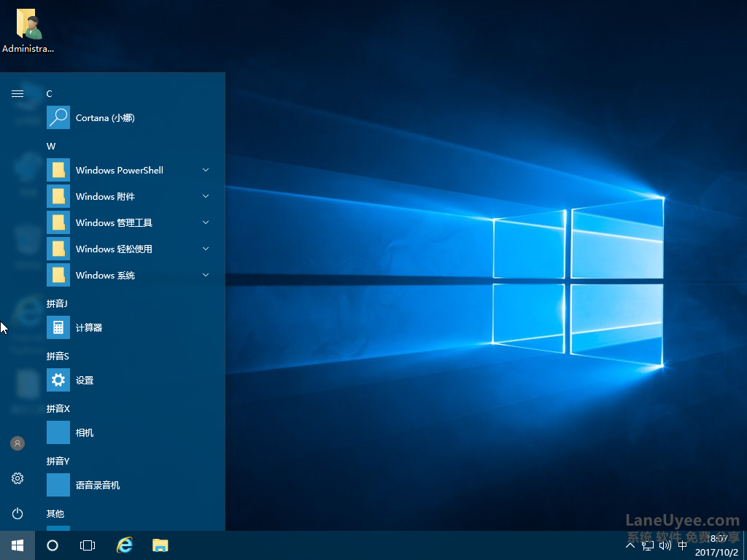Image resolution: width=747 pixels, height=560 pixels.
Task: Expand the Windows 附件 chevron
Action: click(x=206, y=196)
